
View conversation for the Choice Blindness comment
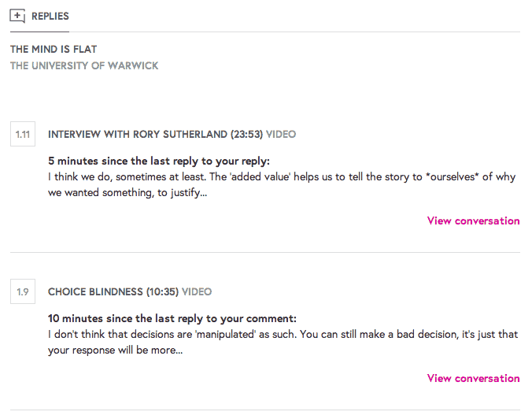473,378
